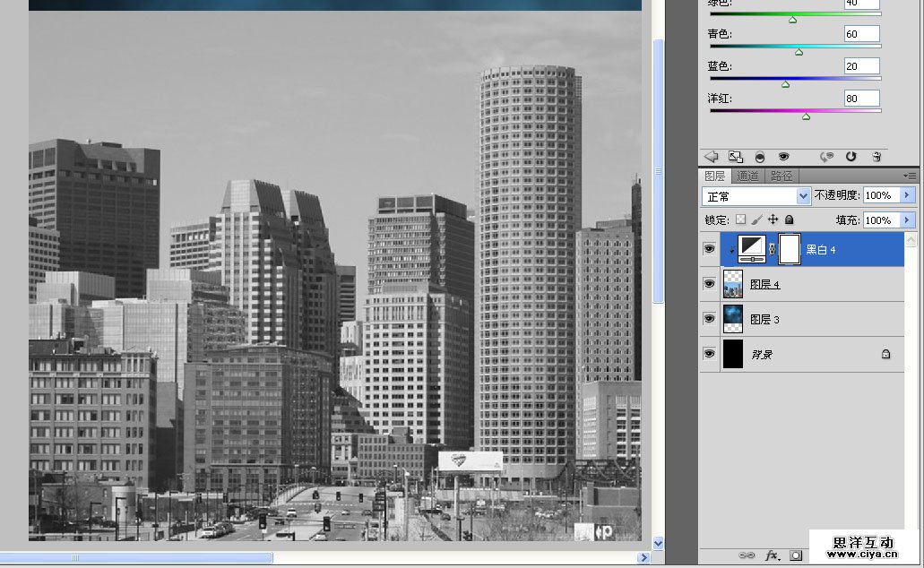Click the add layer mask icon
This screenshot has height=568, width=924.
(x=795, y=555)
